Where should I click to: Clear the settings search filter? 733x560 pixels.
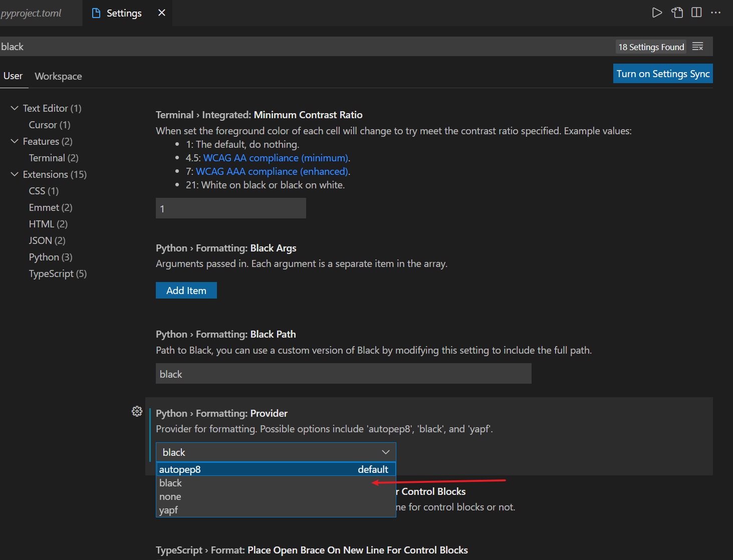click(698, 47)
